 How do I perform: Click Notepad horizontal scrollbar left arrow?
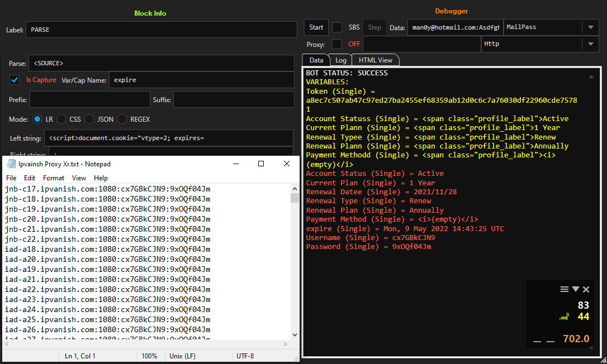[7, 344]
